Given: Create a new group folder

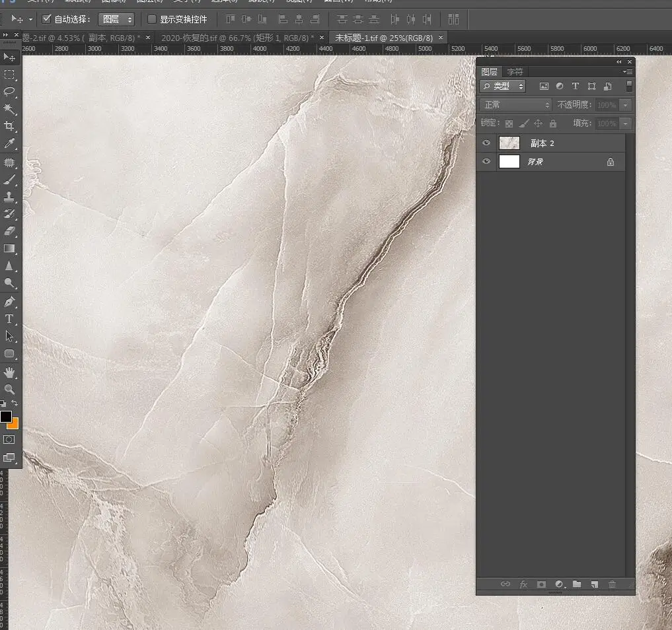Looking at the screenshot, I should tap(577, 584).
